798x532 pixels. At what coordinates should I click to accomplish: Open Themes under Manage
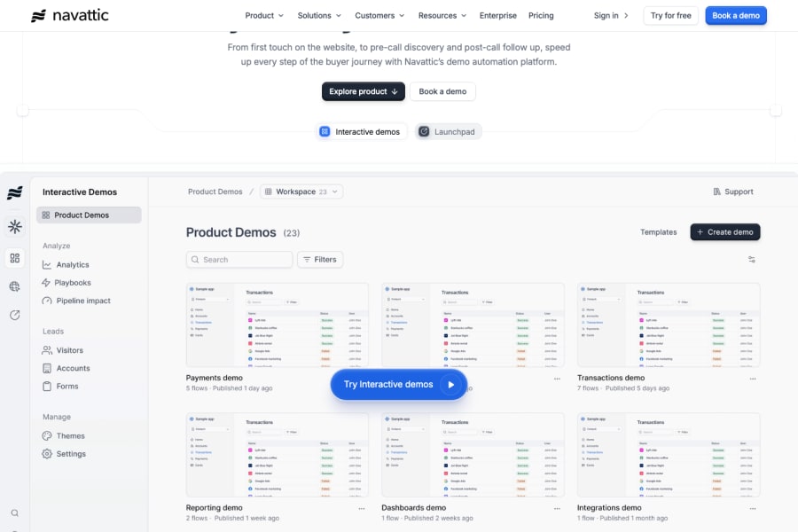[x=64, y=435]
